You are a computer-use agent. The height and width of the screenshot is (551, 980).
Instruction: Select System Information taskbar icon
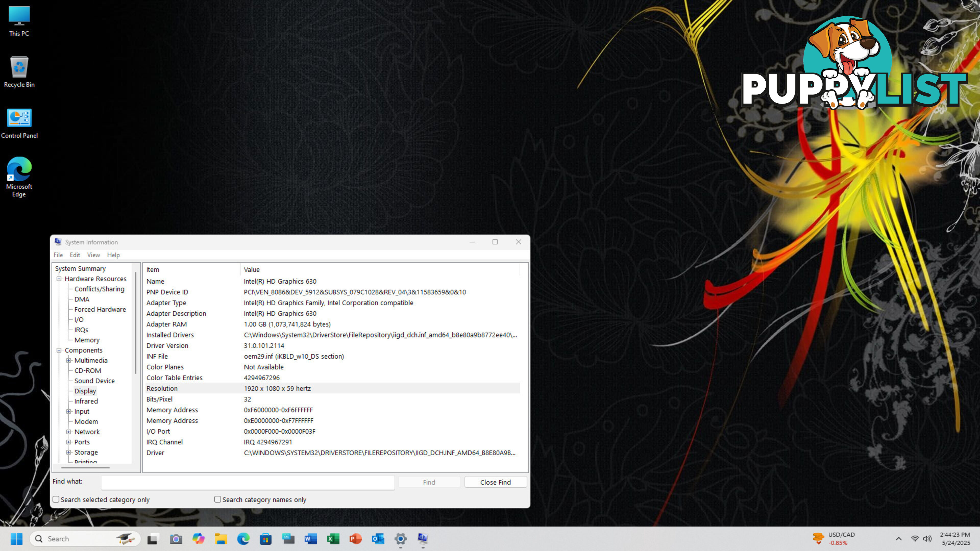423,539
